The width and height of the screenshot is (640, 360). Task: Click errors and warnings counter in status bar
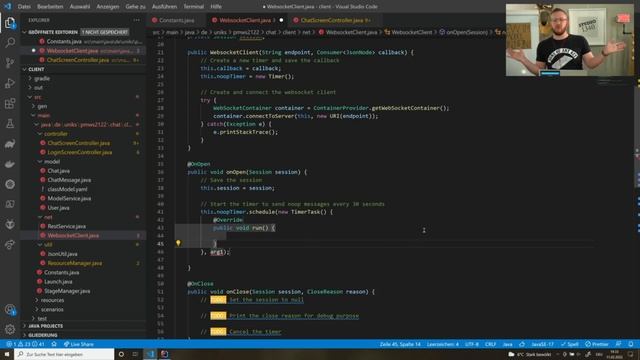(25, 344)
